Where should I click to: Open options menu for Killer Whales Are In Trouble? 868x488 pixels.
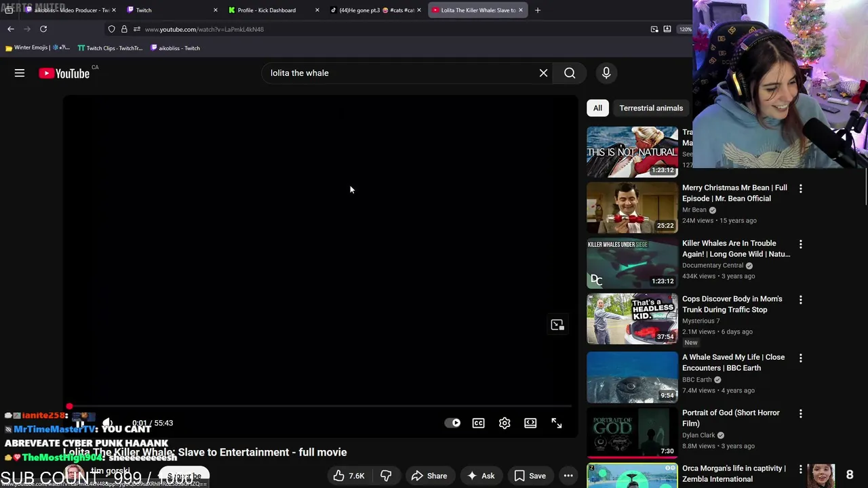(801, 244)
